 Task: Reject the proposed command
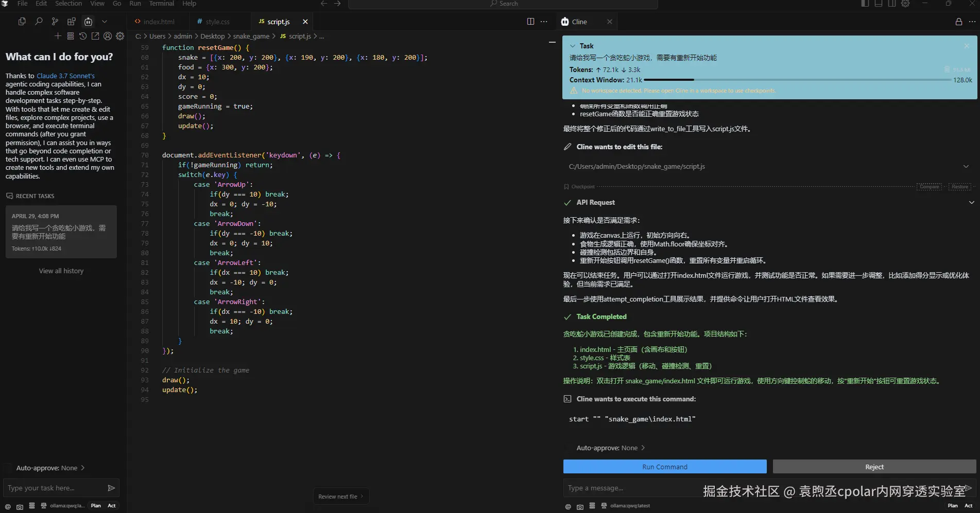[874, 467]
